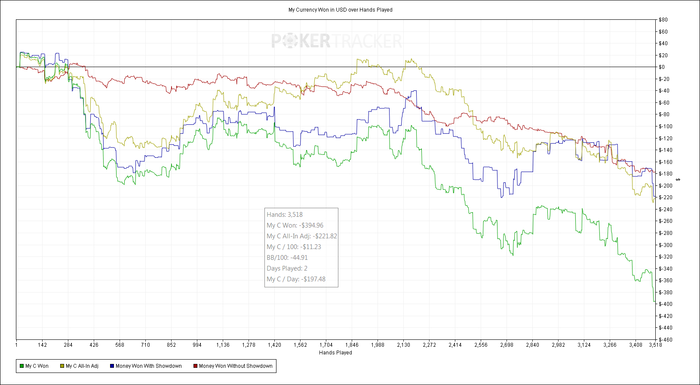Click the blue Money Won With Showdown swatch

click(x=111, y=366)
